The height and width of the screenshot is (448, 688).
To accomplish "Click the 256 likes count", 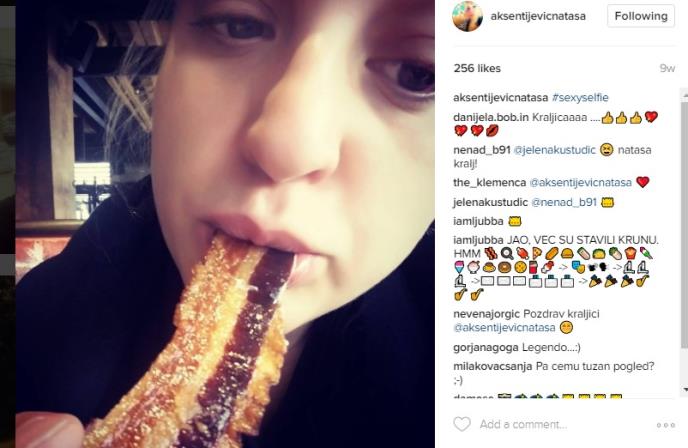I will (476, 69).
